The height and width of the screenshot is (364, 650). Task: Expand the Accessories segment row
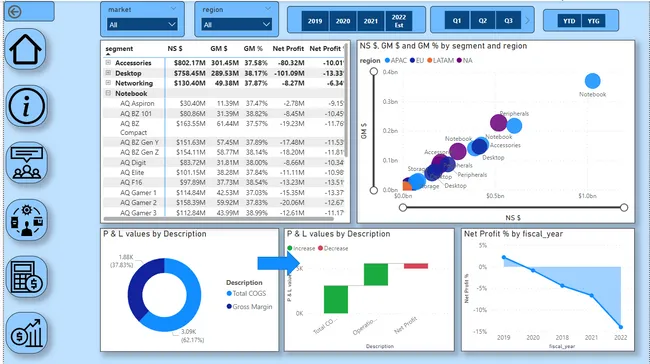tap(108, 63)
